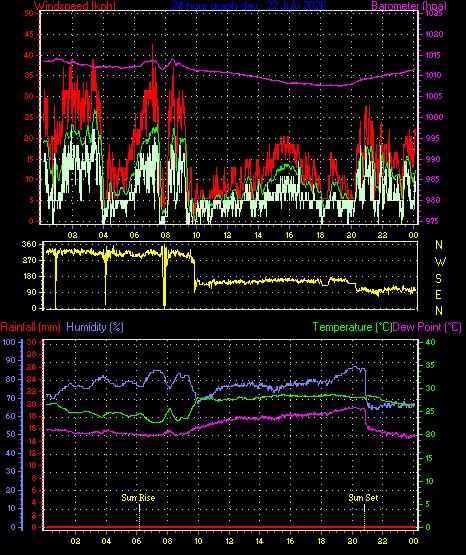Click the 5 value on the green temperature axis
Viewport: 466px width, 555px height.
(428, 504)
